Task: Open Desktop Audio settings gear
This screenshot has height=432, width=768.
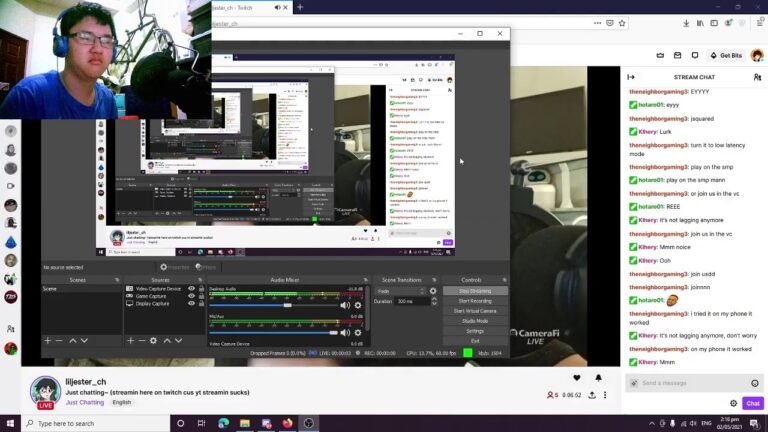Action: [358, 305]
